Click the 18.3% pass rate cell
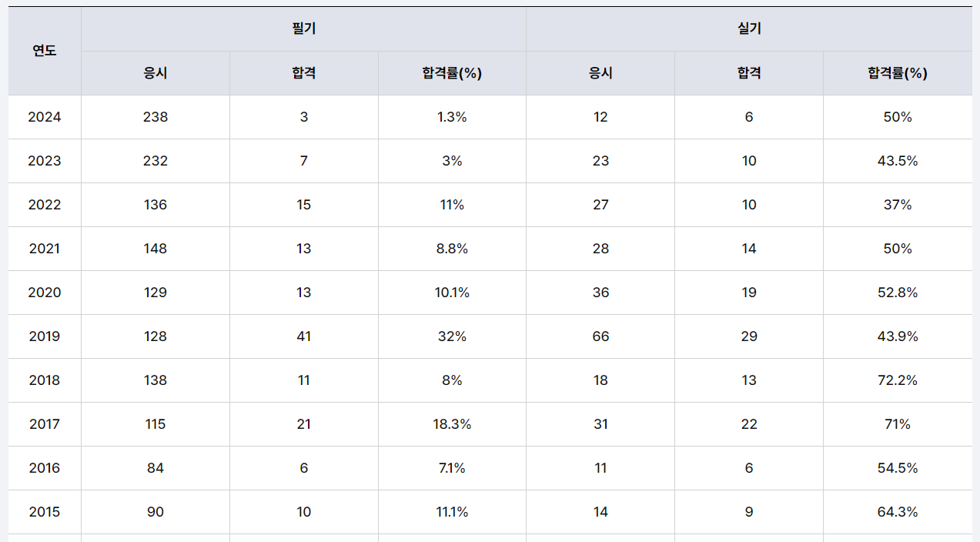Image resolution: width=980 pixels, height=542 pixels. [452, 424]
